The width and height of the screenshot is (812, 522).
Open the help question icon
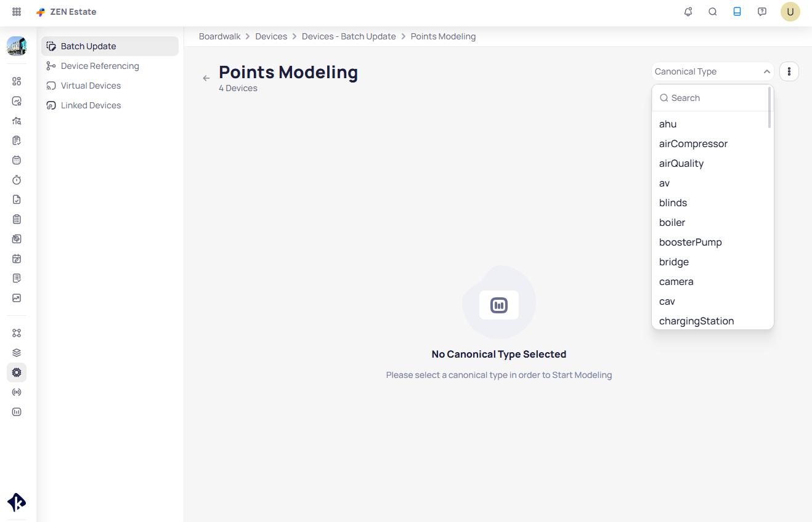tap(762, 12)
